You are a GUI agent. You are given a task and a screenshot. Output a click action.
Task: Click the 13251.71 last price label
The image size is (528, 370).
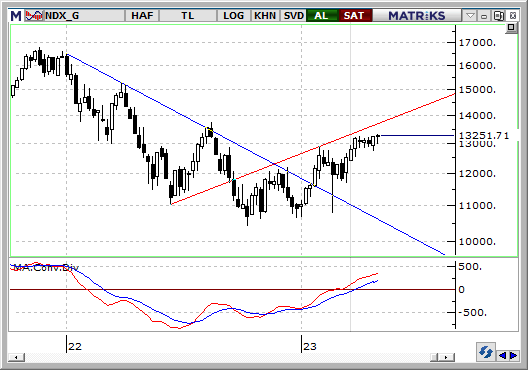click(484, 135)
